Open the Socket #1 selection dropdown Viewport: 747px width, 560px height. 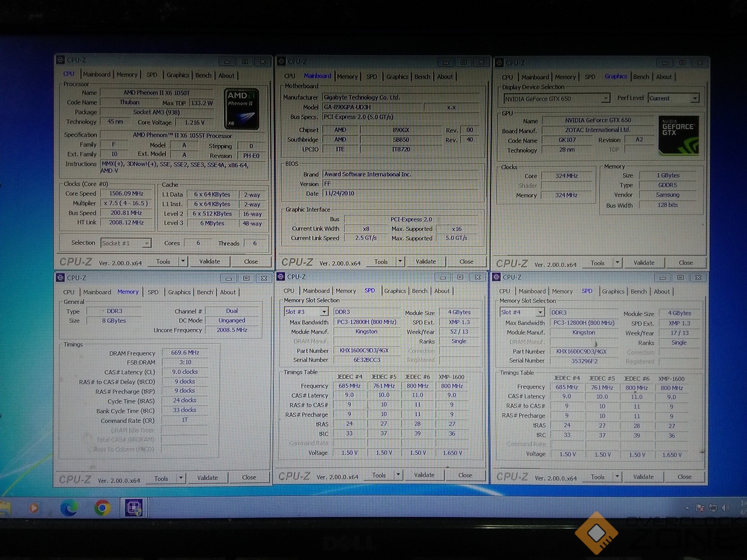tap(126, 243)
